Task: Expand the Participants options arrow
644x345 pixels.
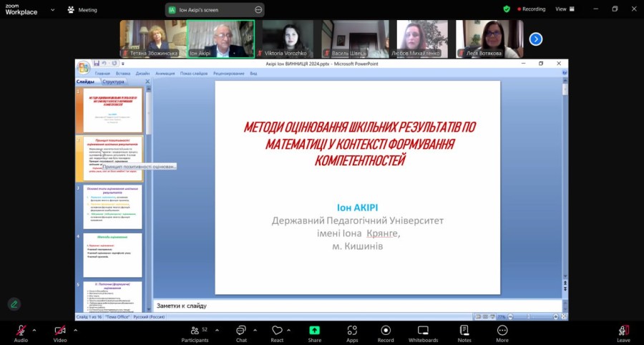Action: coord(217,330)
